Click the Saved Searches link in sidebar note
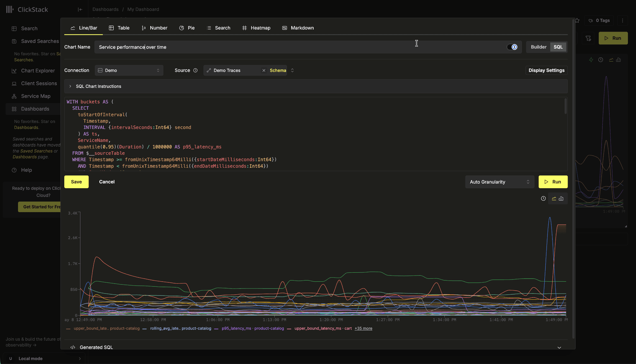636x364 pixels. coord(36,151)
